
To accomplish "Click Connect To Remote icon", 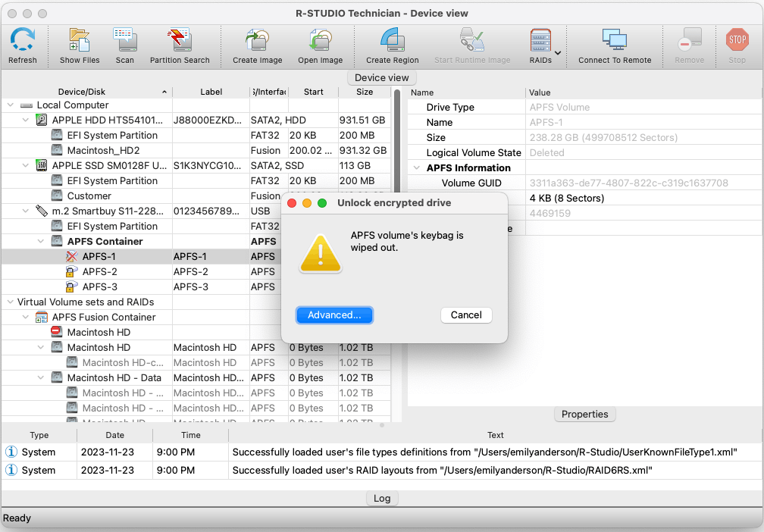I will (x=615, y=40).
